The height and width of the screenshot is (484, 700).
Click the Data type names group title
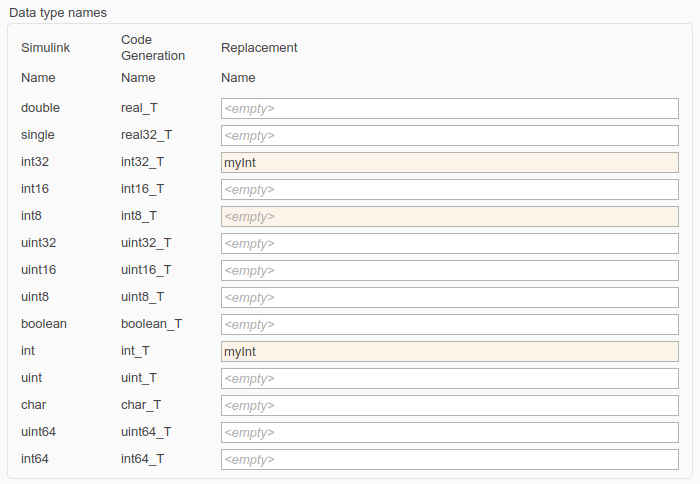pyautogui.click(x=58, y=12)
